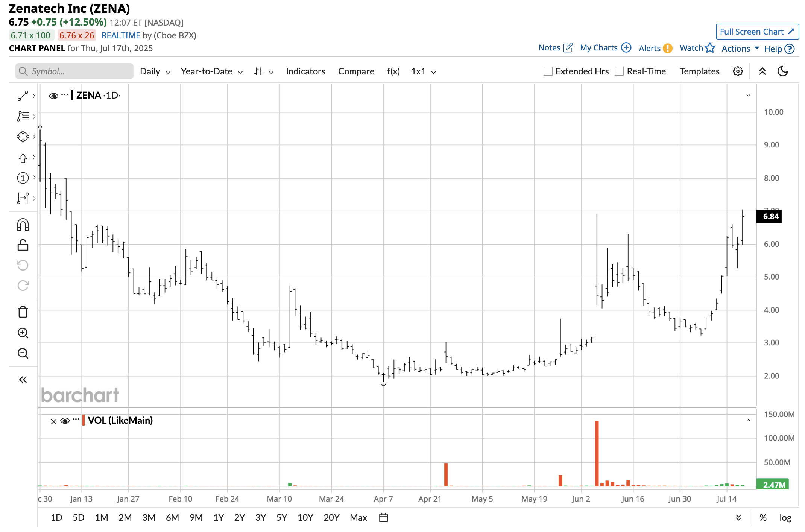
Task: Open the text and notes annotation tool
Action: pos(23,116)
